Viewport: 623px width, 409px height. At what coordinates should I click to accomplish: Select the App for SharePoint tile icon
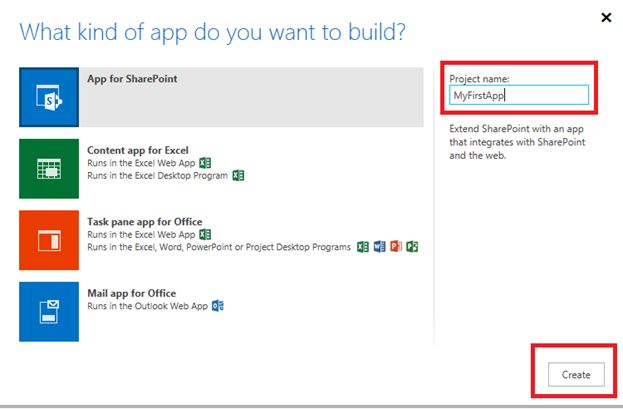(49, 97)
